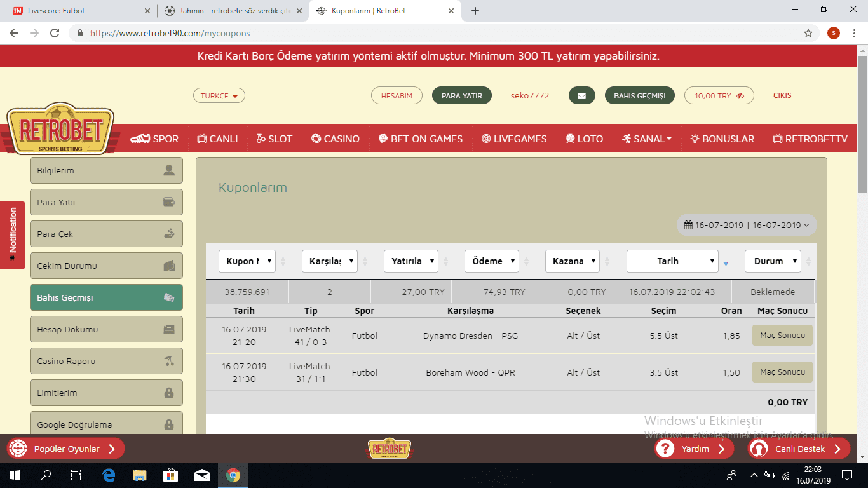Open Chrome profile avatar icon
The image size is (868, 488).
click(834, 33)
